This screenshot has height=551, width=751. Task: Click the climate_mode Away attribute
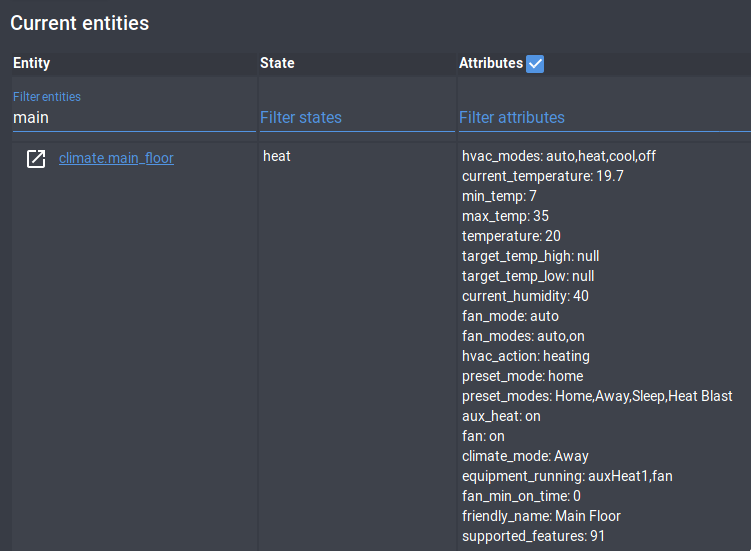(x=525, y=456)
